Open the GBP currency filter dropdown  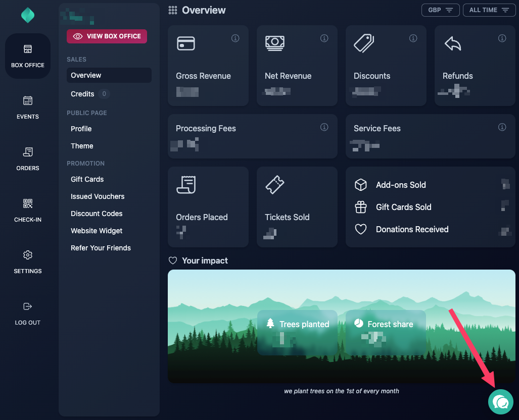tap(440, 10)
